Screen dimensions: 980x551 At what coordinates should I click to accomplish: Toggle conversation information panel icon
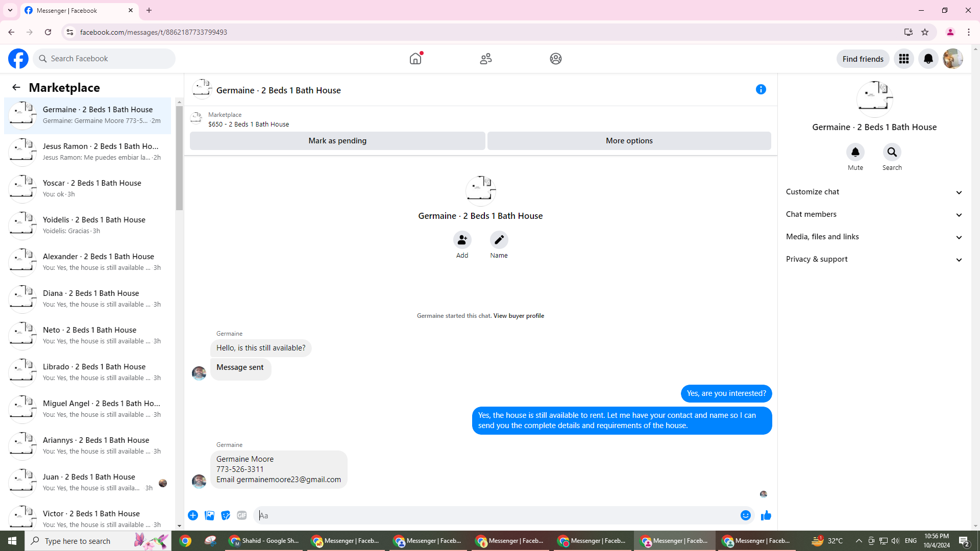(x=761, y=89)
